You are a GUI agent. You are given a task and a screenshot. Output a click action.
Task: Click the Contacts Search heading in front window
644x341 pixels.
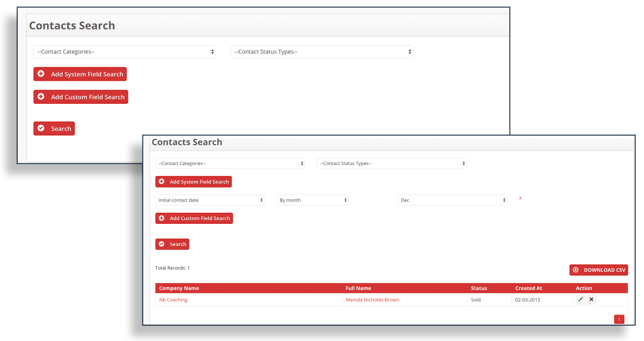pyautogui.click(x=187, y=142)
